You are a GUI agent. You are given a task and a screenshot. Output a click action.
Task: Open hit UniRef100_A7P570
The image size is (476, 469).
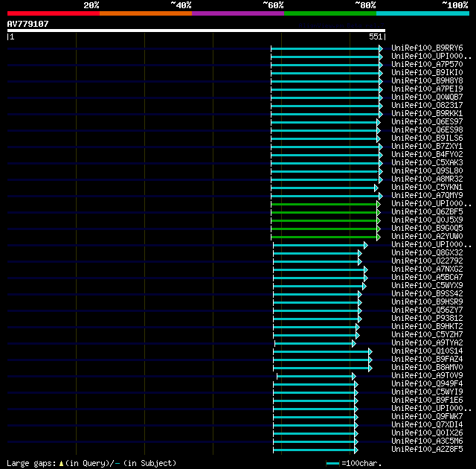(x=427, y=65)
